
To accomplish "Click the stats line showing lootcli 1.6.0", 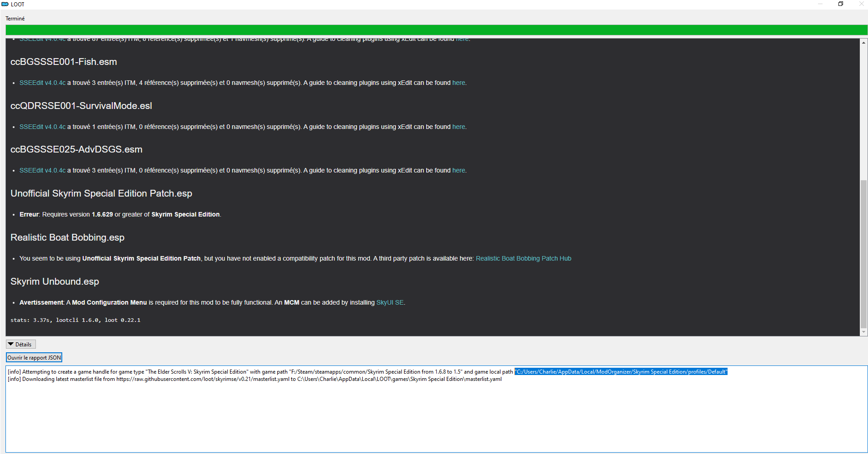I will click(x=75, y=320).
